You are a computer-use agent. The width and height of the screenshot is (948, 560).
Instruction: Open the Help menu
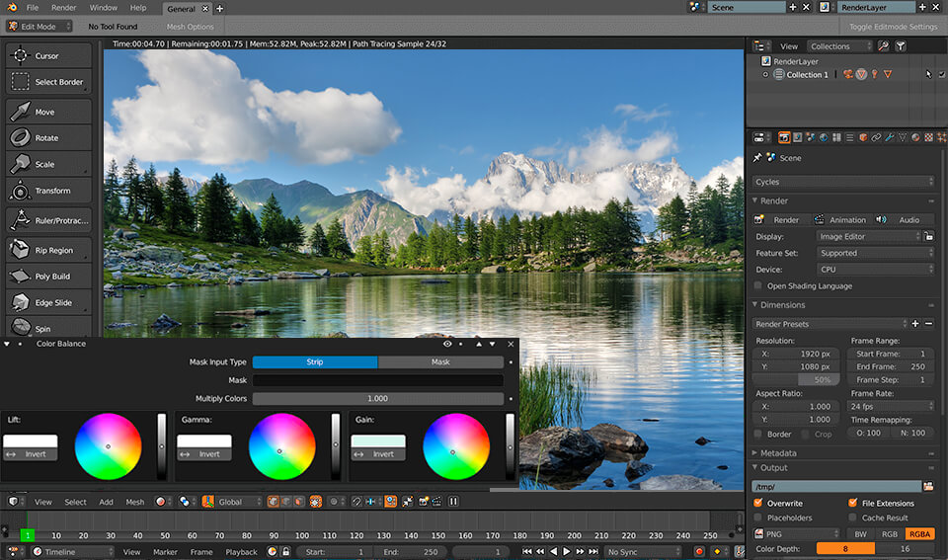(138, 8)
